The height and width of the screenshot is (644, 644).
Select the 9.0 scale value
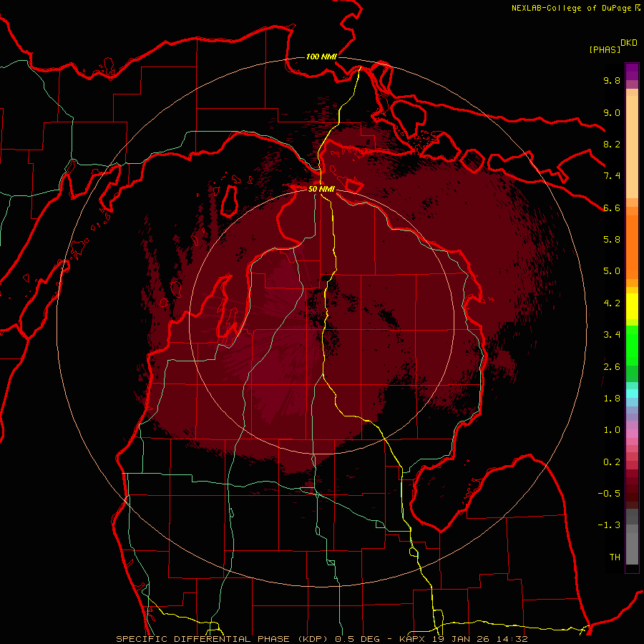point(612,112)
